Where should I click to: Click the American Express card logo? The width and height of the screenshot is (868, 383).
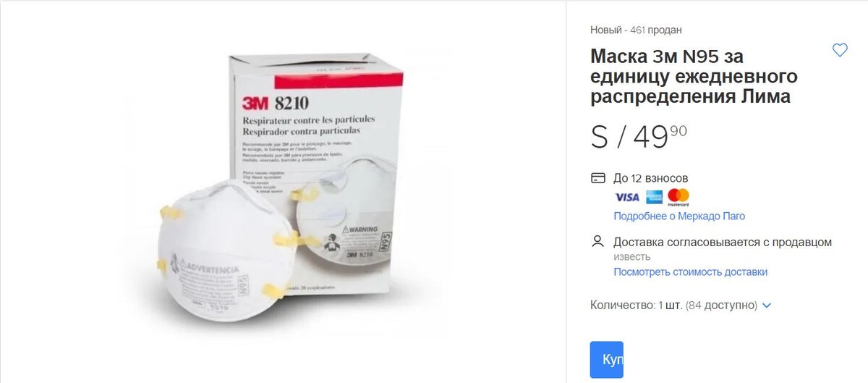[x=654, y=197]
